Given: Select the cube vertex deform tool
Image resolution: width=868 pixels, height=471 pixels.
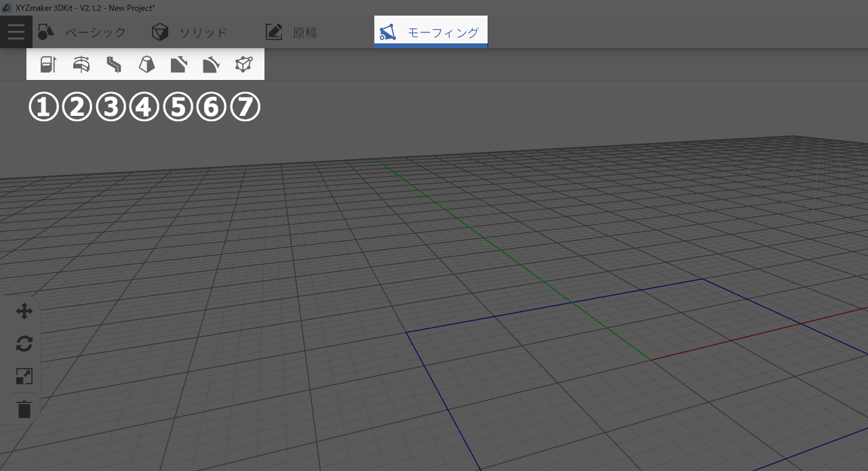Looking at the screenshot, I should pyautogui.click(x=244, y=64).
